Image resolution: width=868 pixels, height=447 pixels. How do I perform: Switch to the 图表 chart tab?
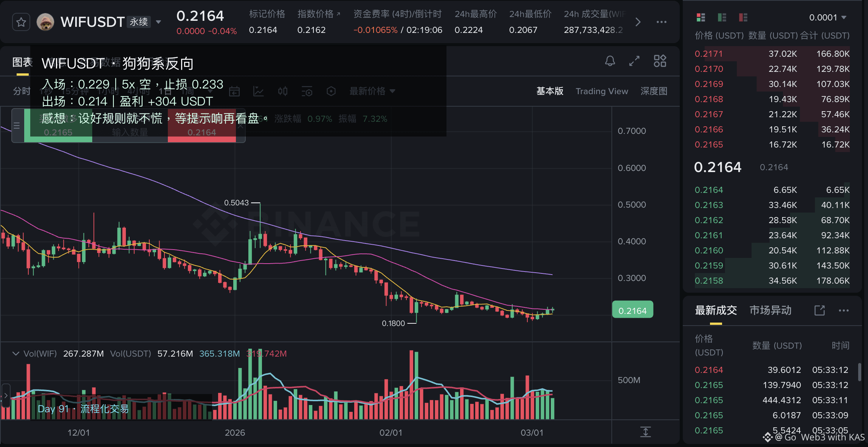click(22, 62)
